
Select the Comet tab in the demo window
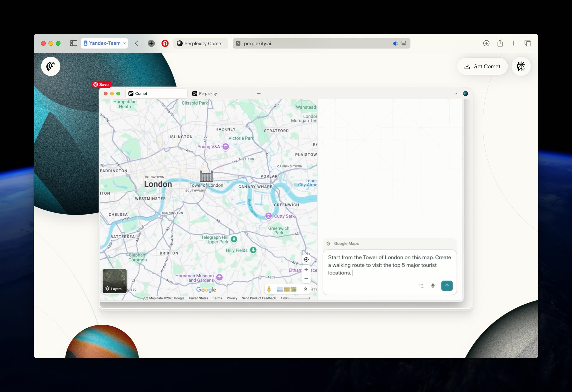coord(156,94)
